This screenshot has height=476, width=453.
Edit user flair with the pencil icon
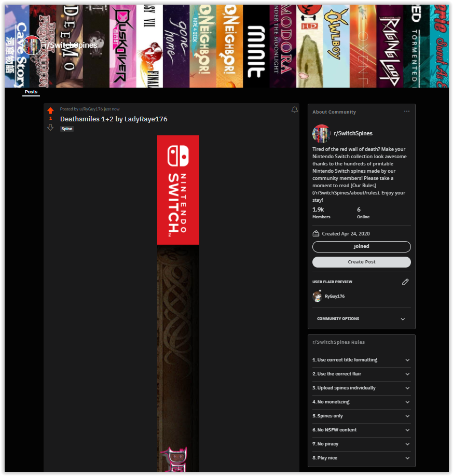pos(405,282)
